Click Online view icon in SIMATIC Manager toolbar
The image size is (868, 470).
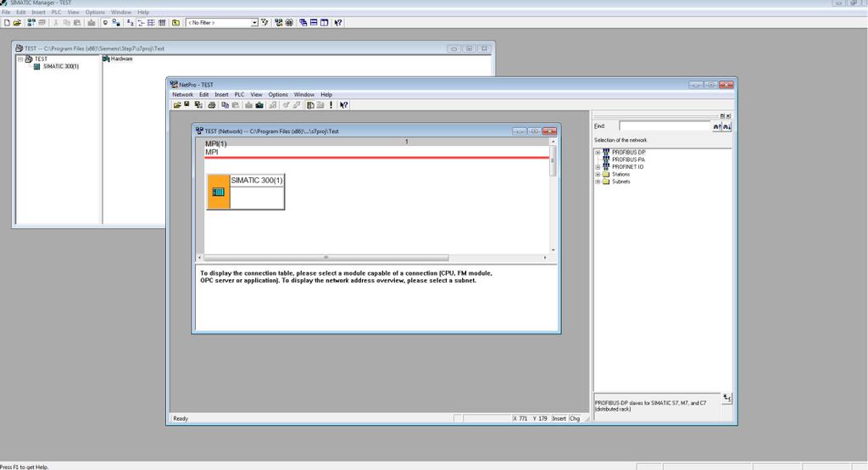115,23
